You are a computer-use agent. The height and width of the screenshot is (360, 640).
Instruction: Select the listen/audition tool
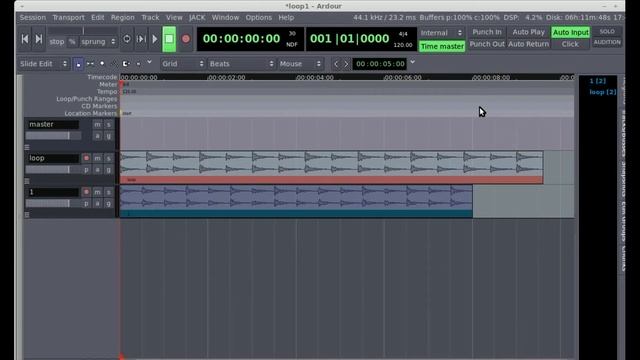point(138,64)
